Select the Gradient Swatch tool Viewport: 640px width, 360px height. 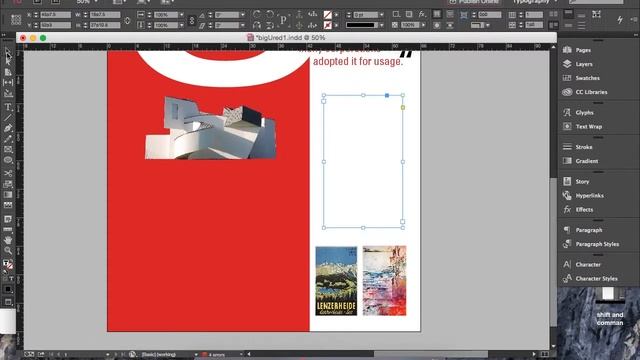pyautogui.click(x=8, y=195)
